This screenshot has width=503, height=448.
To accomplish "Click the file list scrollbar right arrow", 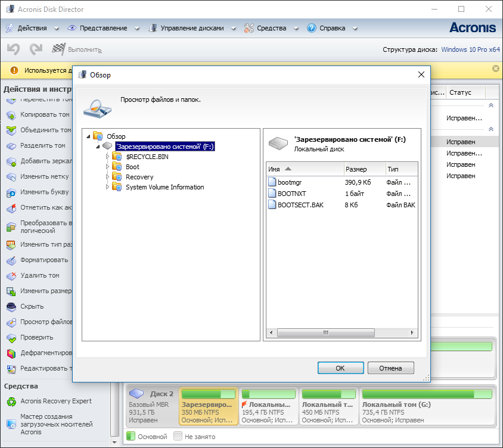I will click(412, 332).
